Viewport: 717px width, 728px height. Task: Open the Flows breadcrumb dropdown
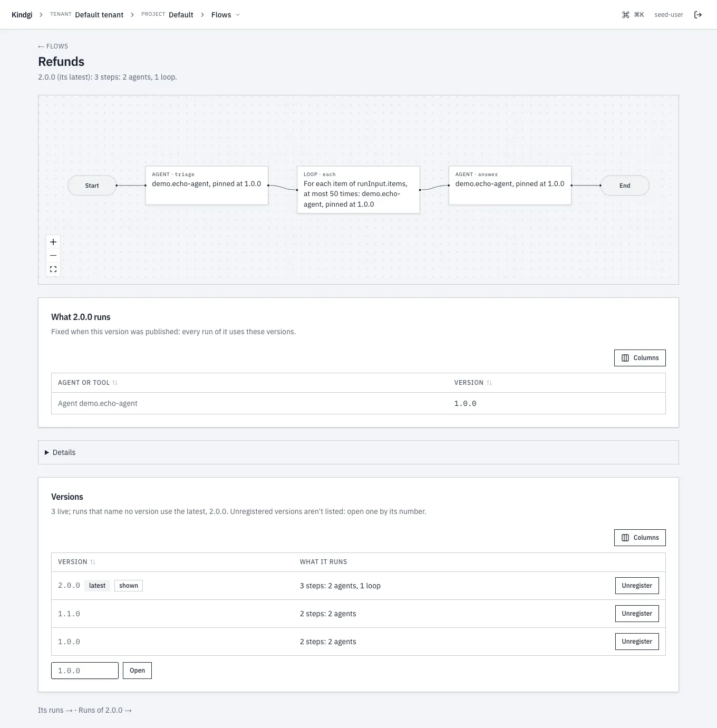[x=226, y=15]
